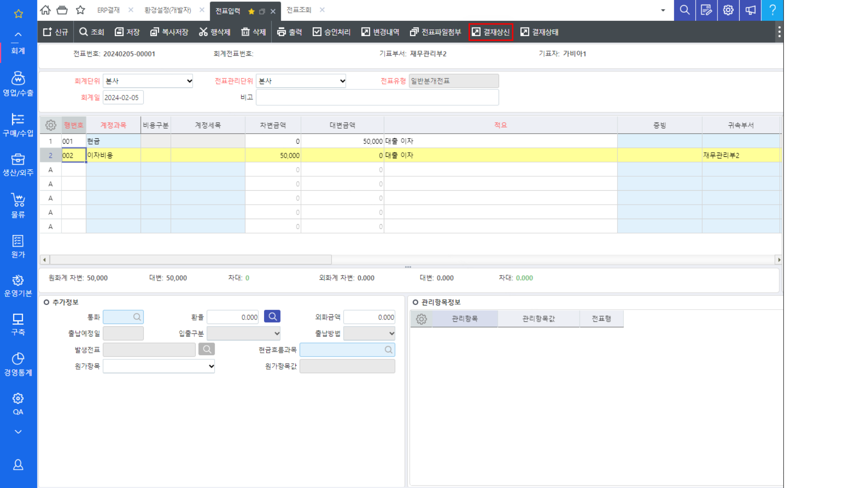Click the grid settings gear in voucher table
Screen dimensions: 868x488
click(x=51, y=125)
